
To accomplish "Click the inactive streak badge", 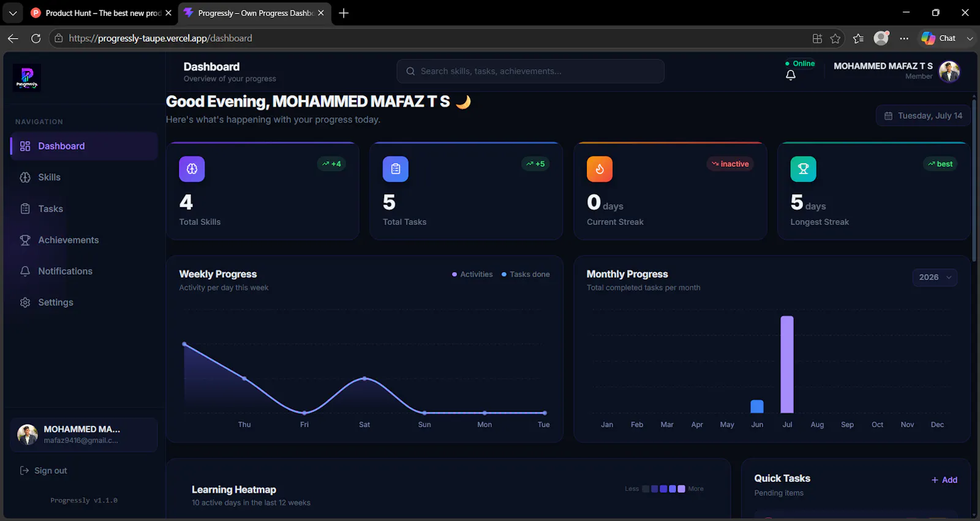I will pos(730,164).
